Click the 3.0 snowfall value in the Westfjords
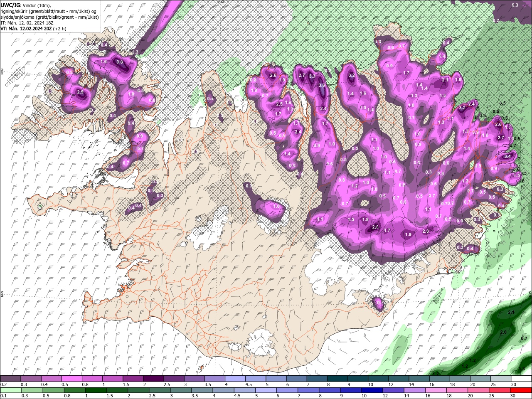The image size is (532, 399). pos(120,62)
